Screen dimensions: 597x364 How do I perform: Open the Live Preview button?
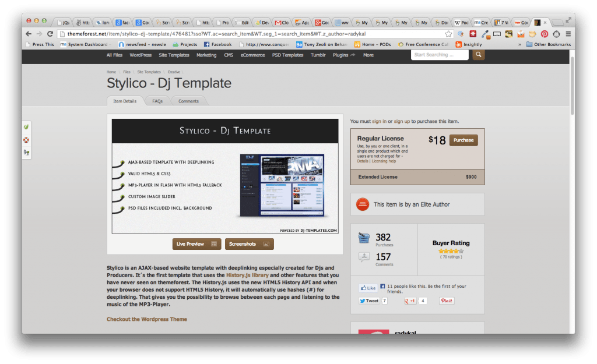pos(196,244)
